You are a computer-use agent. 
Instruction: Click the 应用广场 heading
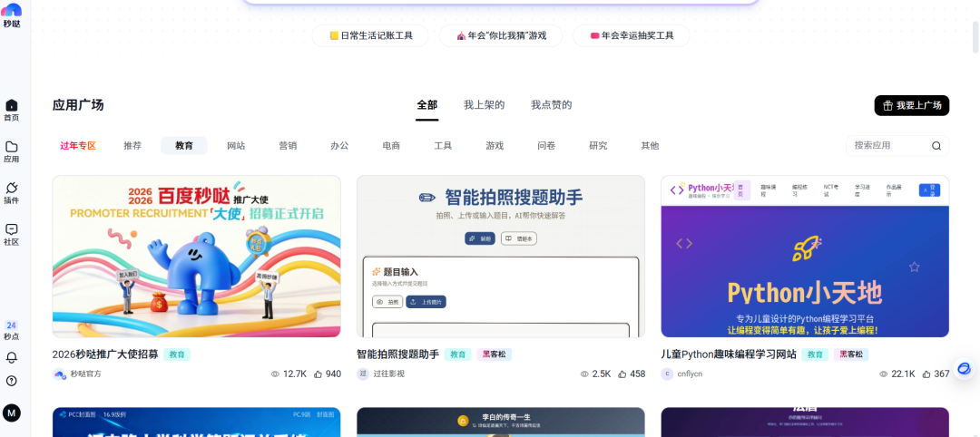tap(78, 105)
